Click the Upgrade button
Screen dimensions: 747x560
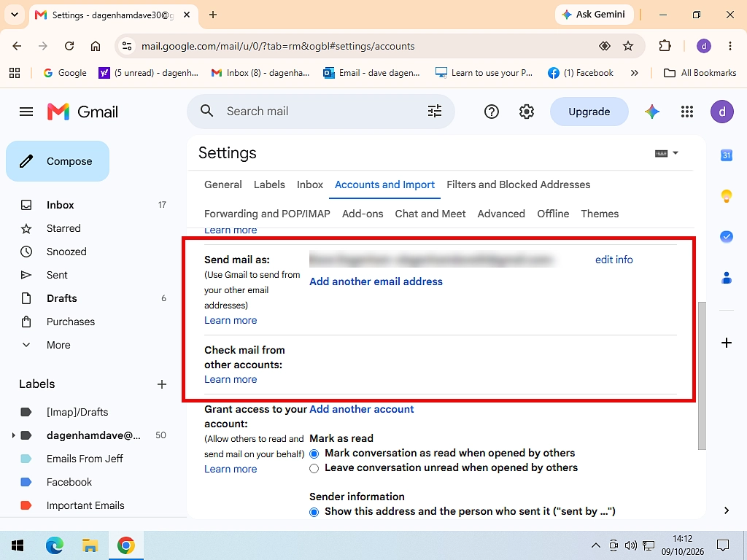(589, 112)
